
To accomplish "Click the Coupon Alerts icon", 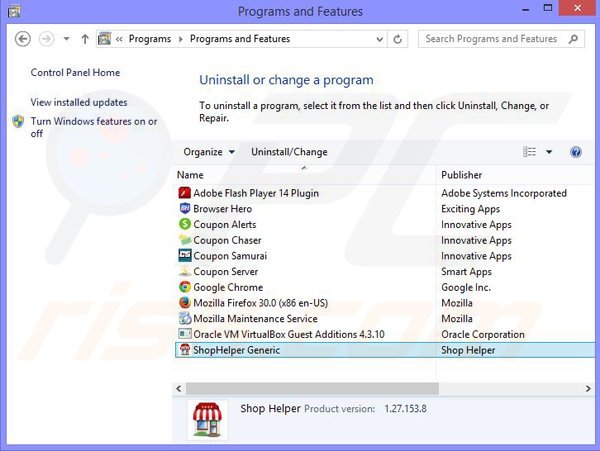I will (184, 225).
